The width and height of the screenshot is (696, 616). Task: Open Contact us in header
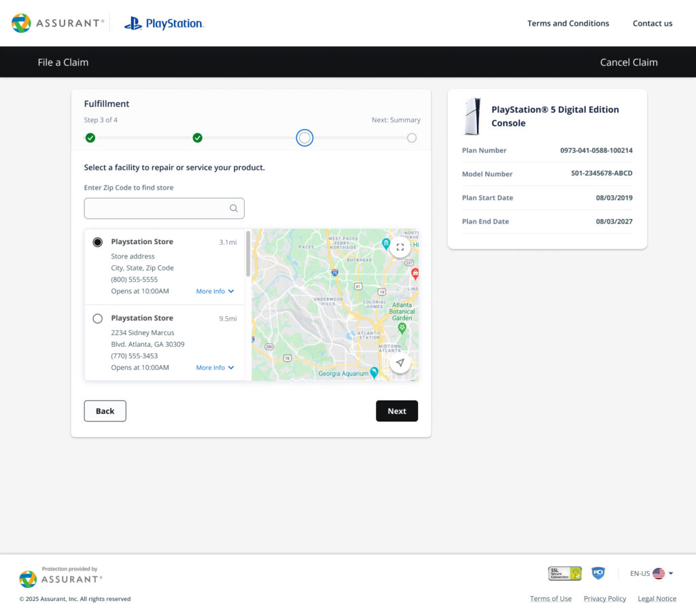click(x=652, y=23)
